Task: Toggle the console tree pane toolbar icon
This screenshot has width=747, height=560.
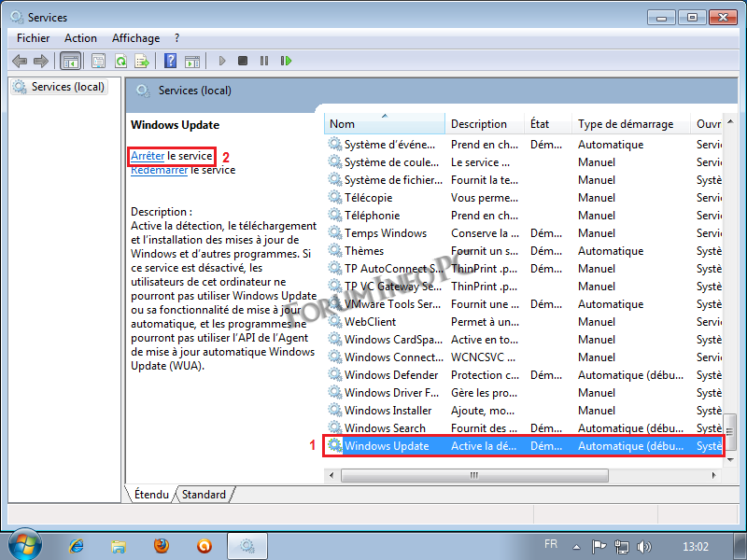Action: (71, 61)
